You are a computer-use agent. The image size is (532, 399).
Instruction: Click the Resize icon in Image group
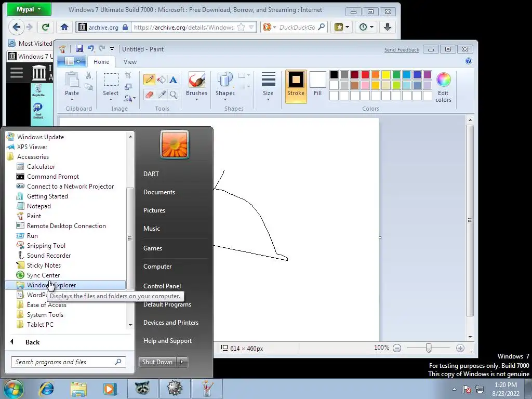coord(128,87)
